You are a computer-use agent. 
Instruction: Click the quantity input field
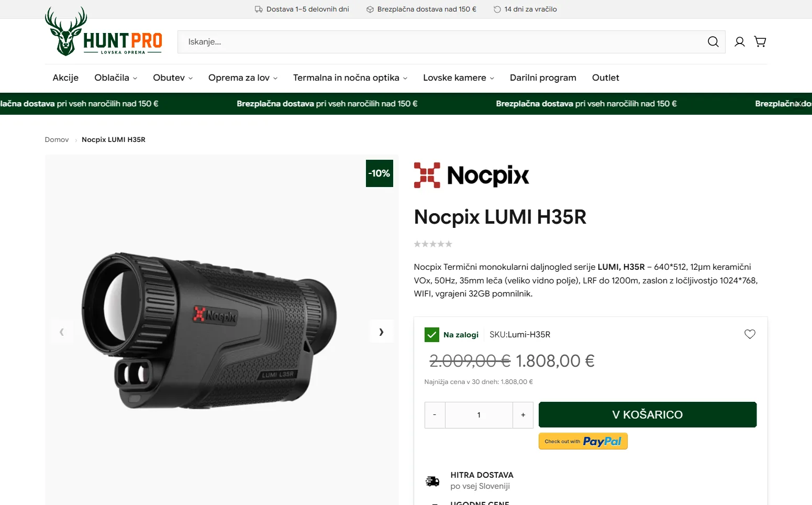pos(479,415)
